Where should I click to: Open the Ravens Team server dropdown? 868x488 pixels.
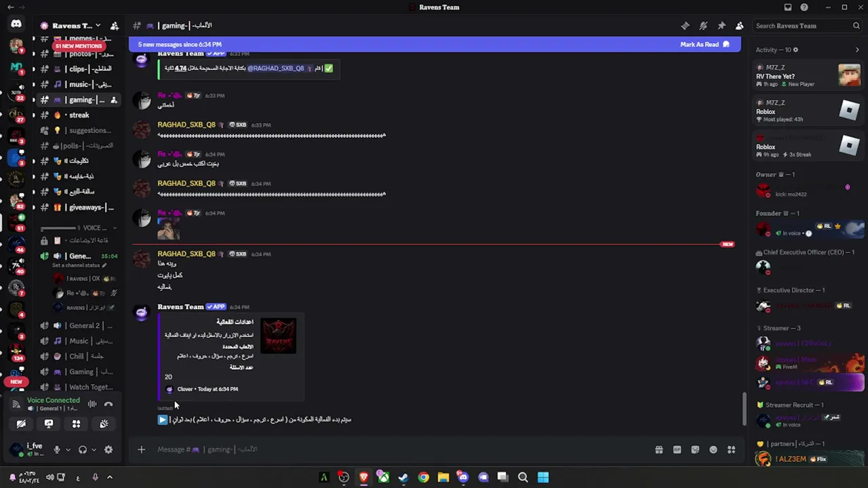pos(71,26)
